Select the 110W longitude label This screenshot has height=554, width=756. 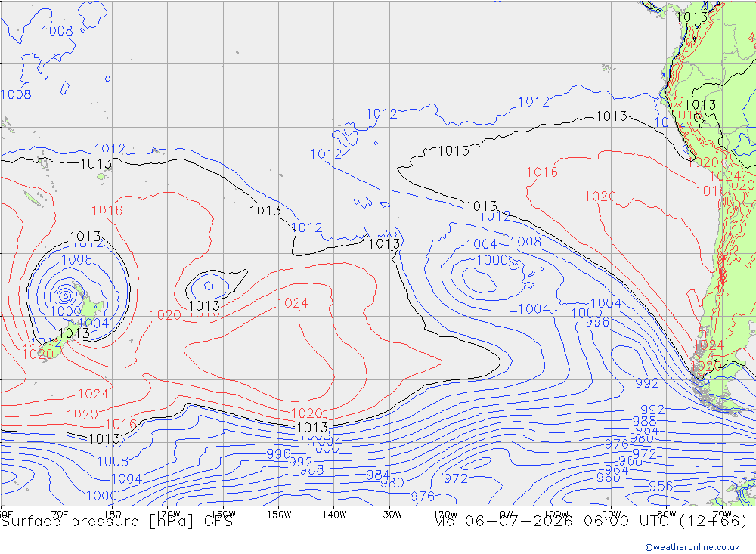click(500, 515)
